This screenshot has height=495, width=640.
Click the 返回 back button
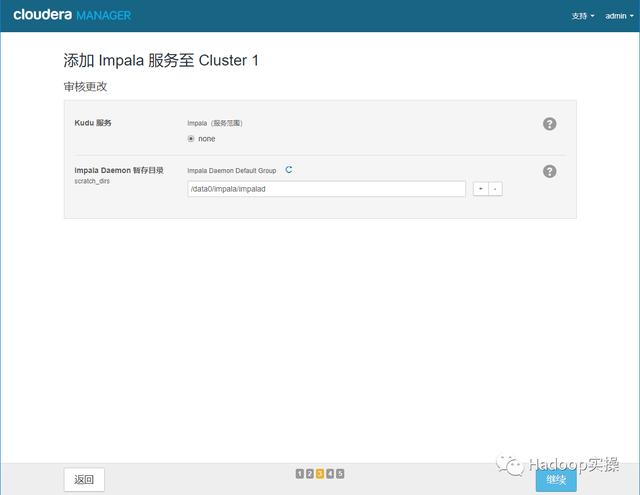[84, 479]
